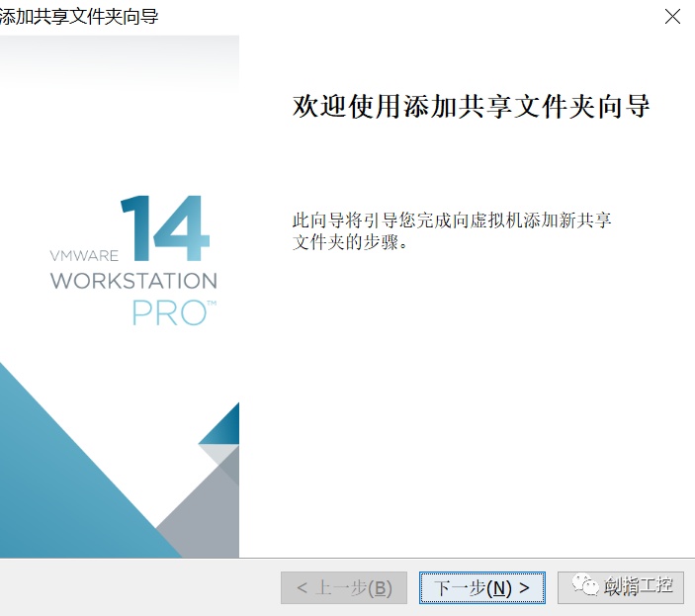This screenshot has width=695, height=616.
Task: Click the disabled 上一步(B) back button
Action: tap(344, 587)
